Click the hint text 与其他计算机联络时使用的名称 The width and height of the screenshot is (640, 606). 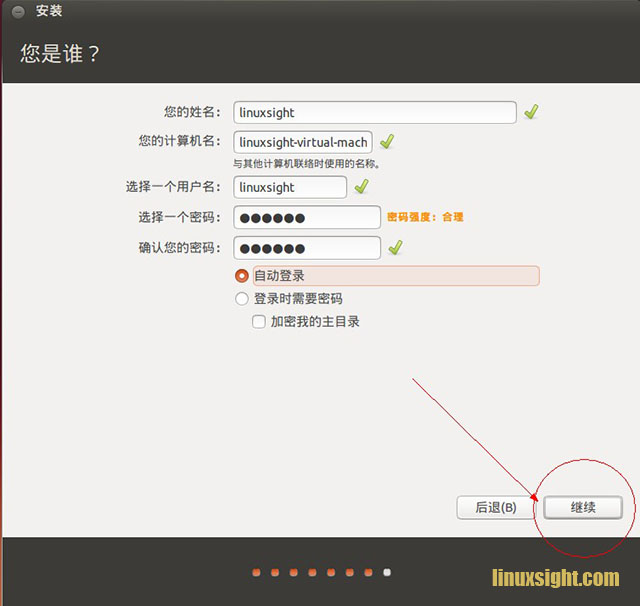pos(306,164)
